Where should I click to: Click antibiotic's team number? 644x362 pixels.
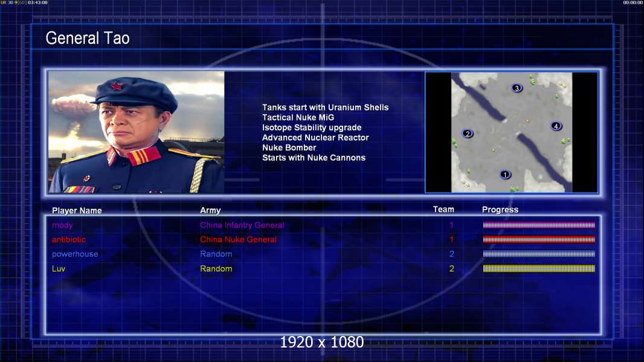[451, 240]
